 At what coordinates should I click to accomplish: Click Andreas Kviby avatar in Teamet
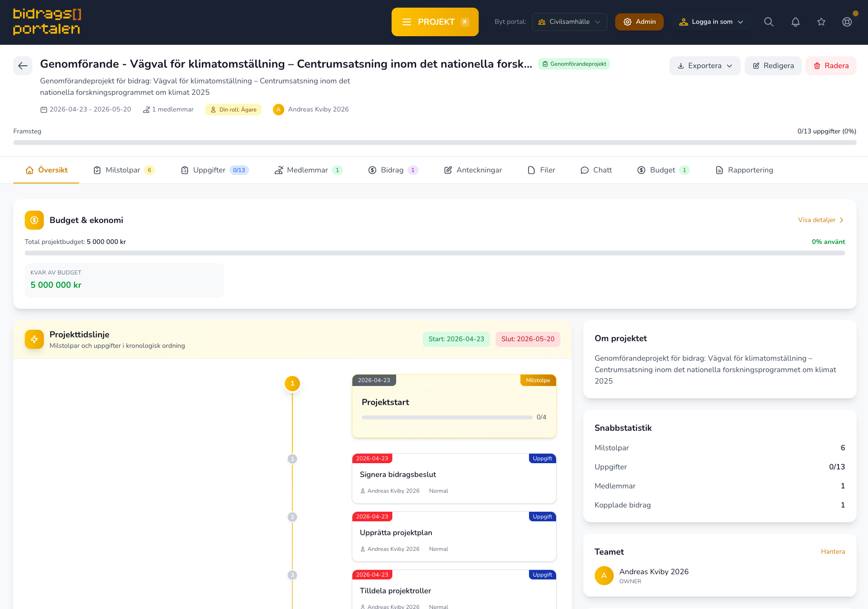(604, 576)
